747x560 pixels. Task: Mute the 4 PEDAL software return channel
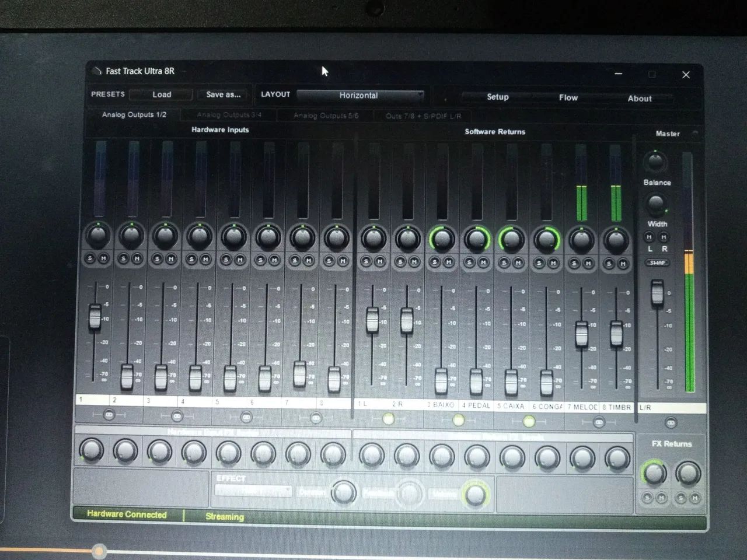click(484, 263)
